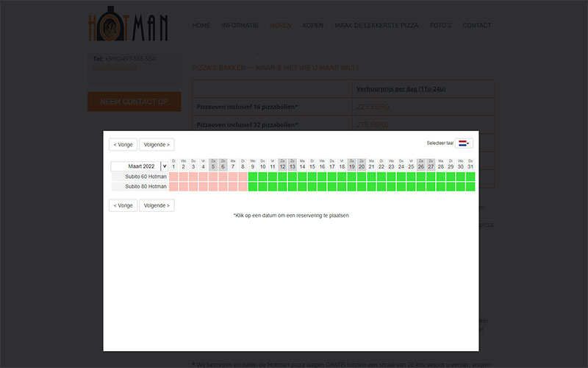
Task: Click the Vorige button above the calendar
Action: point(123,144)
